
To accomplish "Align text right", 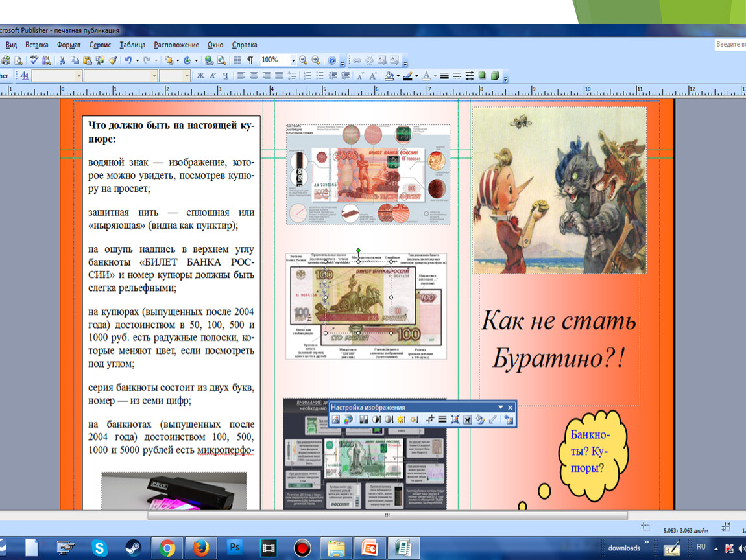I will [267, 76].
